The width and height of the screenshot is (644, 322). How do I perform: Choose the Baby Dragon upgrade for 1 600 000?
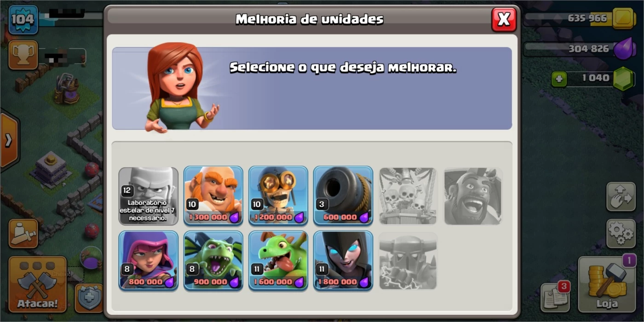278,260
